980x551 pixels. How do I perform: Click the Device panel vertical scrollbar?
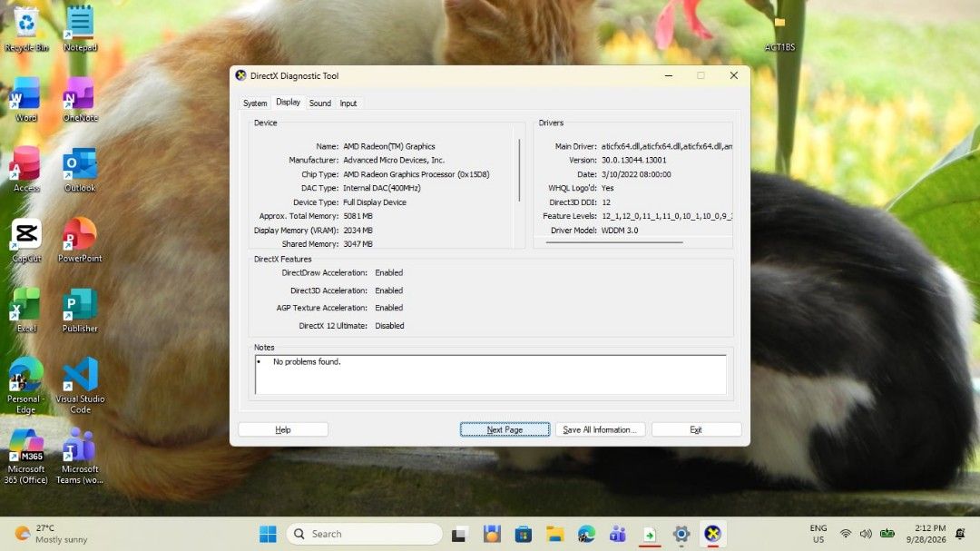[x=519, y=170]
